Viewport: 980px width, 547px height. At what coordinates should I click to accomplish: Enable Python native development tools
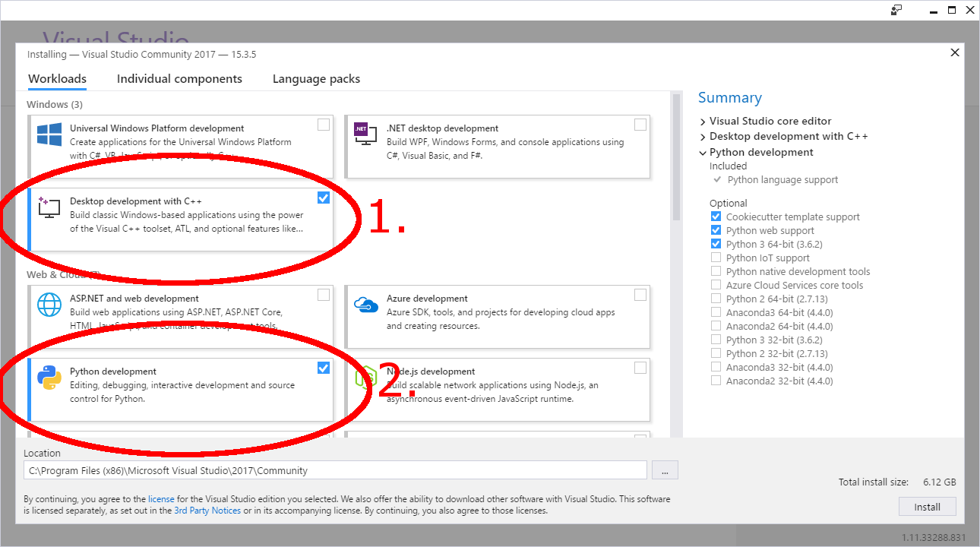click(716, 271)
